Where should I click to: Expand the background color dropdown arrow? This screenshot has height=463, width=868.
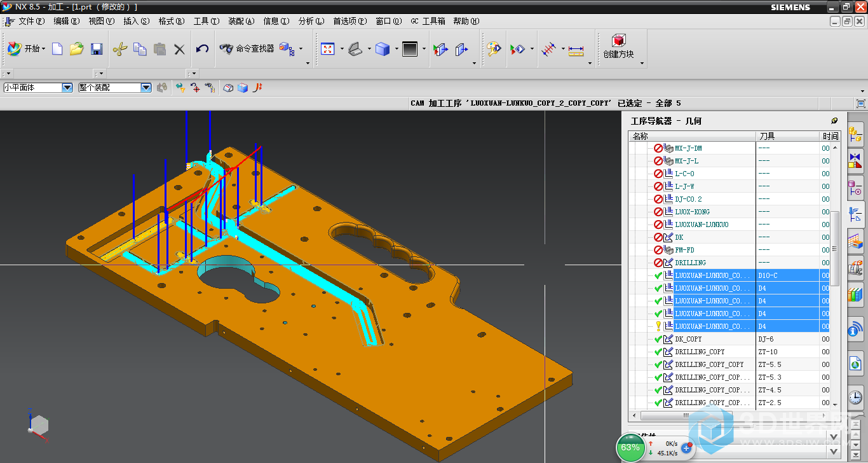423,48
